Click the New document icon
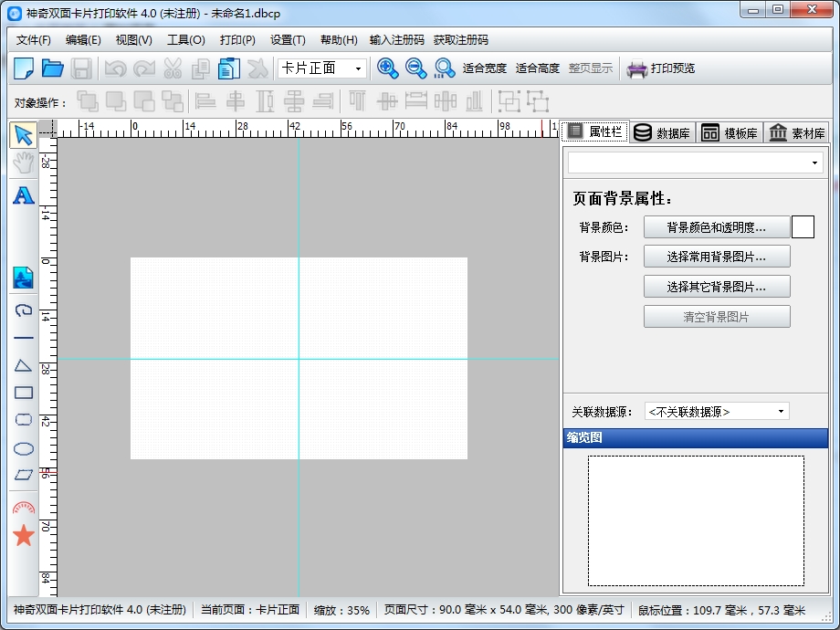The image size is (840, 630). [24, 68]
